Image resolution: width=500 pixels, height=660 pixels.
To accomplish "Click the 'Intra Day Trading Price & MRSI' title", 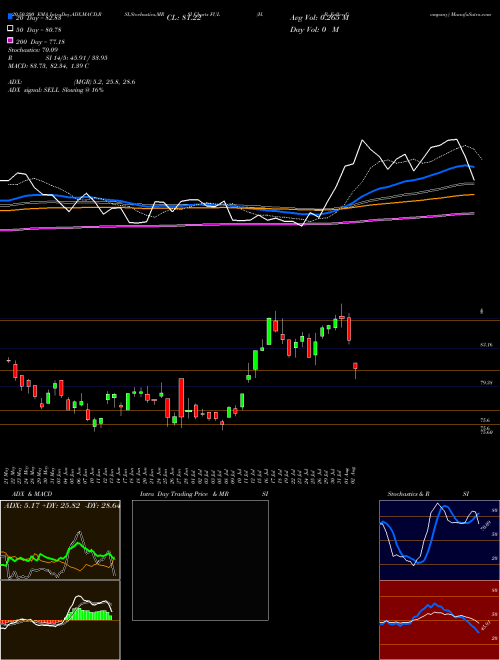I will 204,494.
